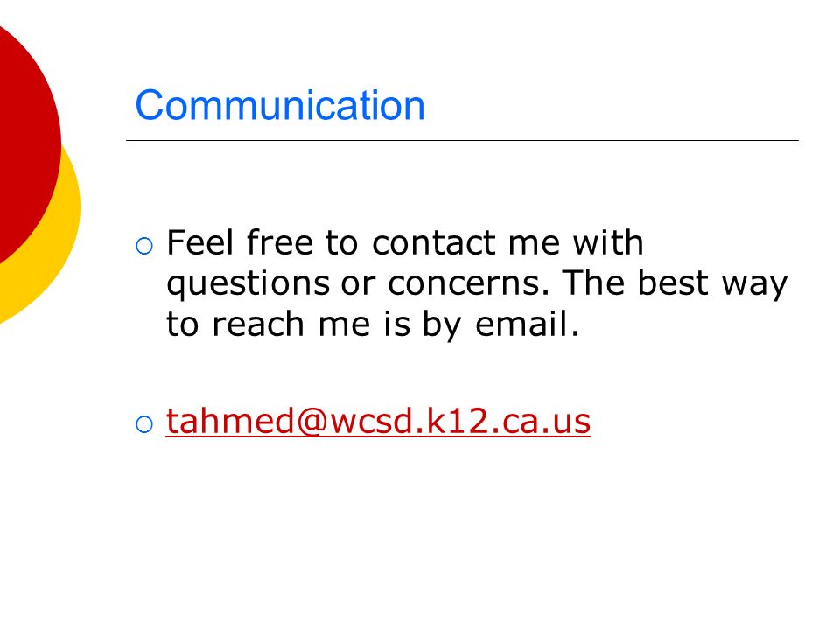Select the bullet marker before the email address
840x630 pixels.
click(x=144, y=424)
